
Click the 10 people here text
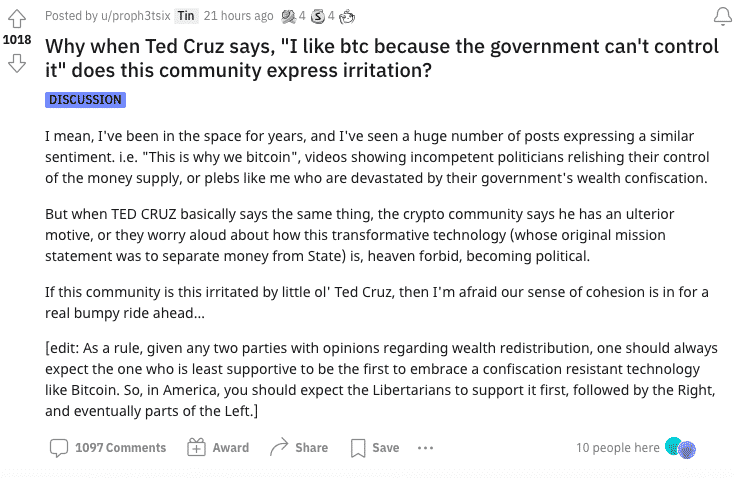617,448
